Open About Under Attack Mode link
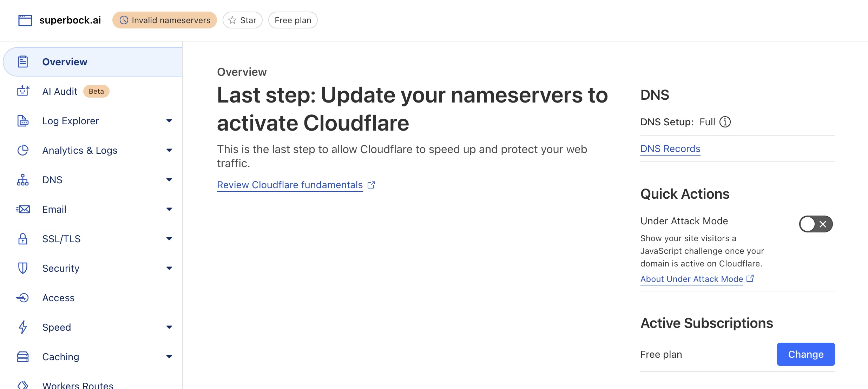This screenshot has width=868, height=389. pos(692,279)
